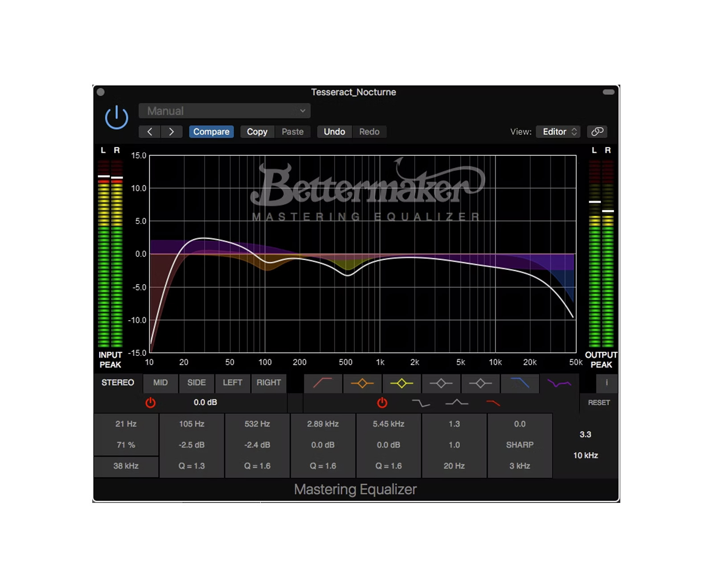Click the 21 Hz frequency value

(126, 424)
